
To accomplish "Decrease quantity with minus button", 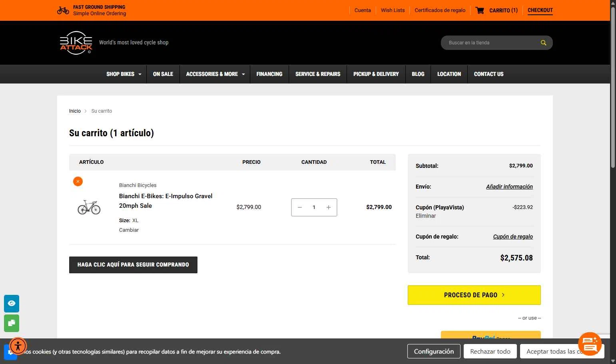I will (x=300, y=207).
